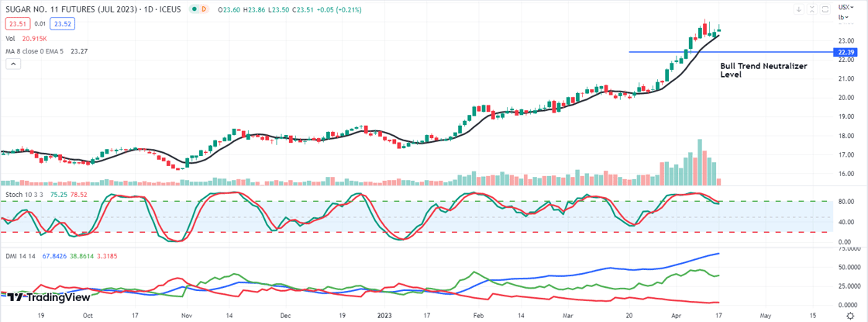Click the DMI 67.8426 value
This screenshot has width=868, height=322.
[54, 256]
